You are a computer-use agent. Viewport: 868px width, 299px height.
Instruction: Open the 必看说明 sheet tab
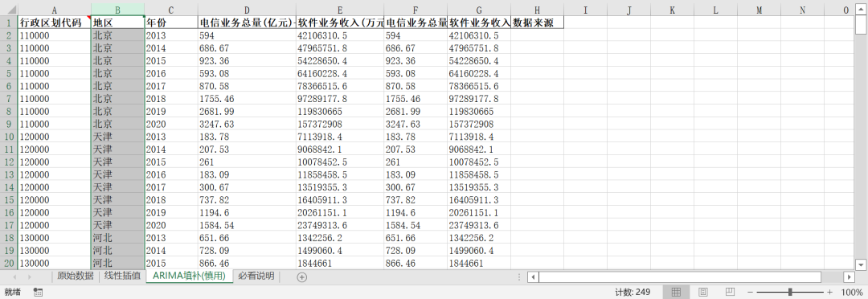256,276
